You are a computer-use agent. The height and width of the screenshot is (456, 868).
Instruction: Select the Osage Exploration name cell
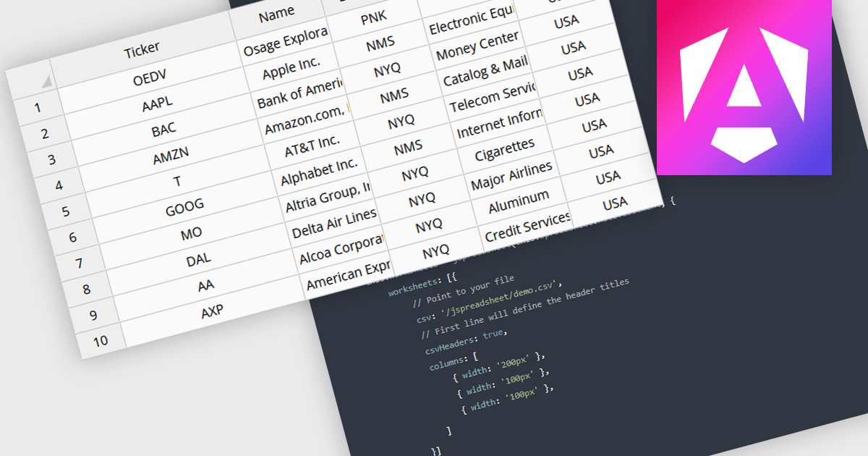[x=285, y=41]
